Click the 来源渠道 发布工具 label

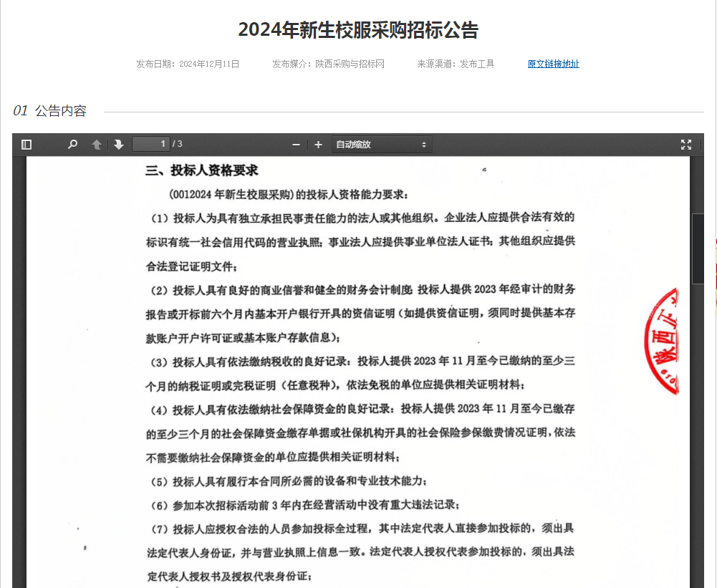click(456, 64)
